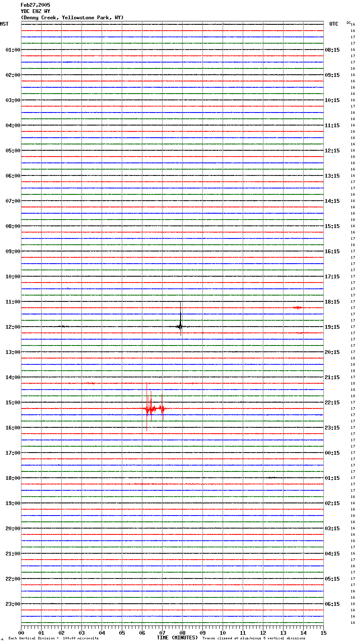Select the 22:00 MST time label
The image size is (357, 644).
click(13, 579)
